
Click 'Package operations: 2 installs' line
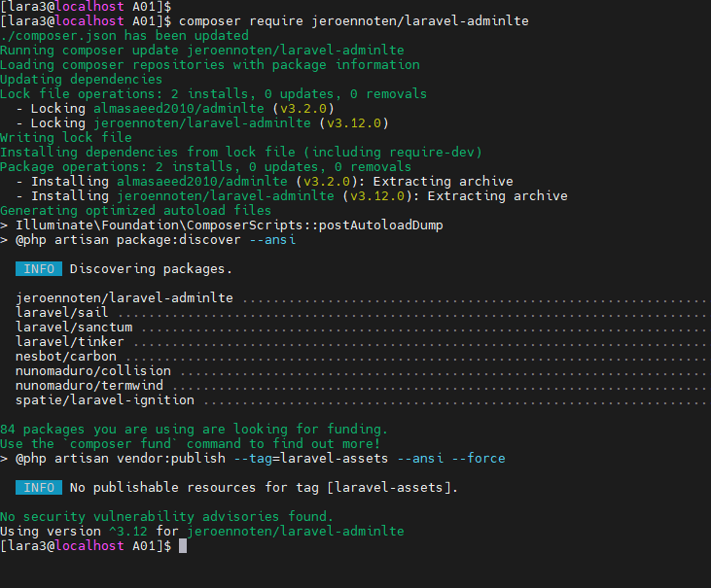tap(206, 167)
